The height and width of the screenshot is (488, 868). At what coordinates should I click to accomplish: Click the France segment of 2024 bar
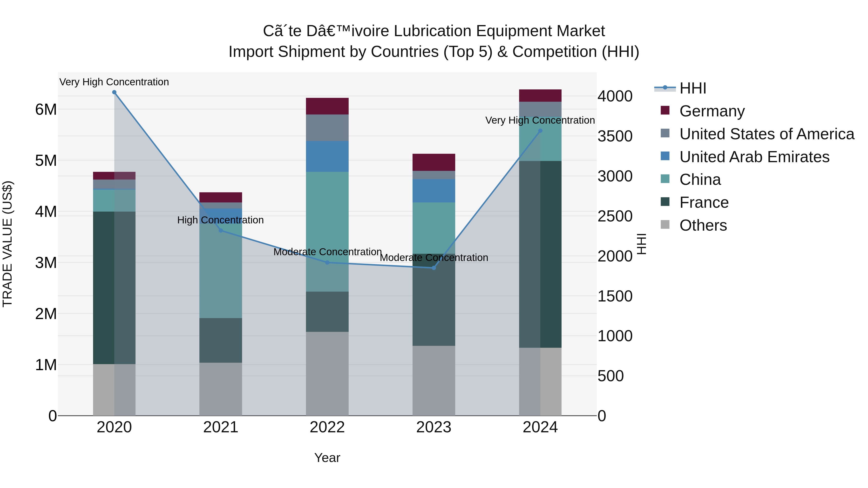[540, 254]
